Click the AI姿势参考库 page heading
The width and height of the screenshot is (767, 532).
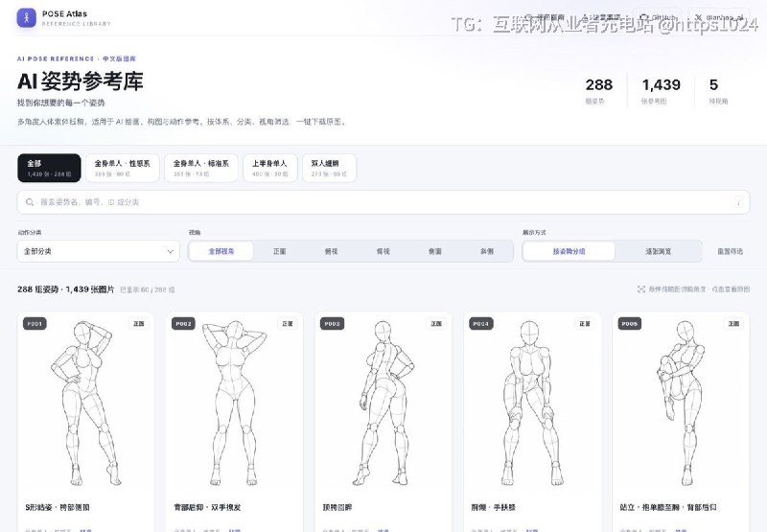81,81
